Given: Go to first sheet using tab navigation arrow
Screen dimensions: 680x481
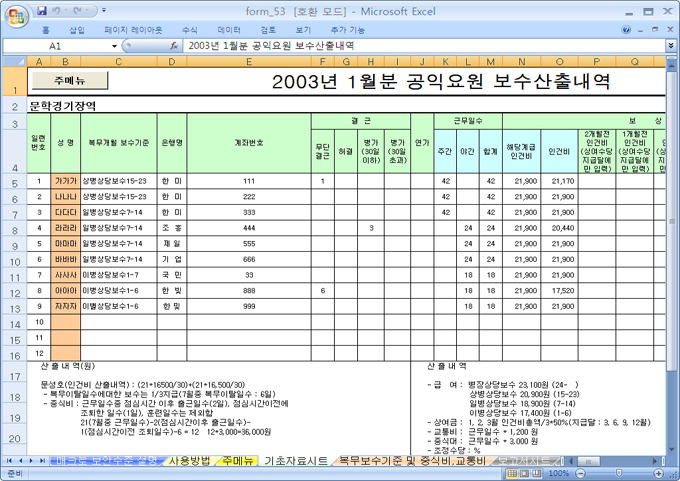Looking at the screenshot, I should [x=10, y=461].
